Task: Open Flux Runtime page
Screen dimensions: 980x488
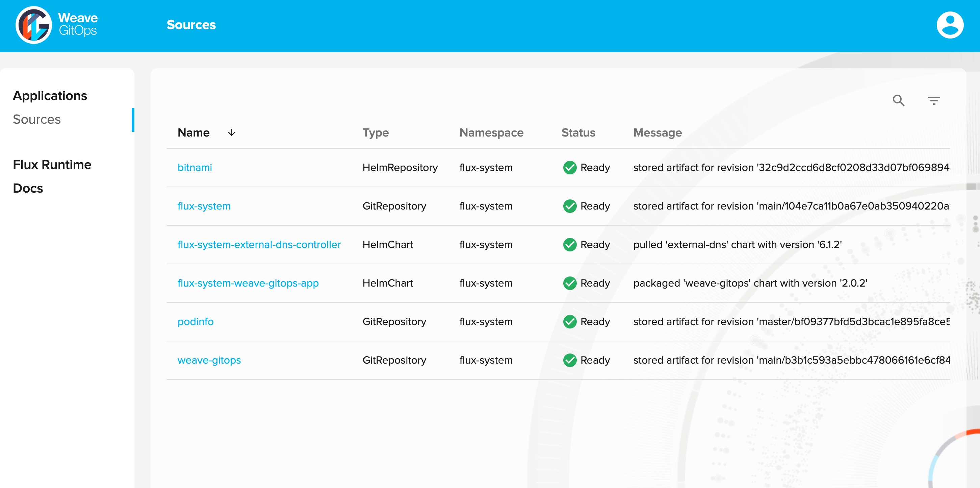Action: (52, 165)
